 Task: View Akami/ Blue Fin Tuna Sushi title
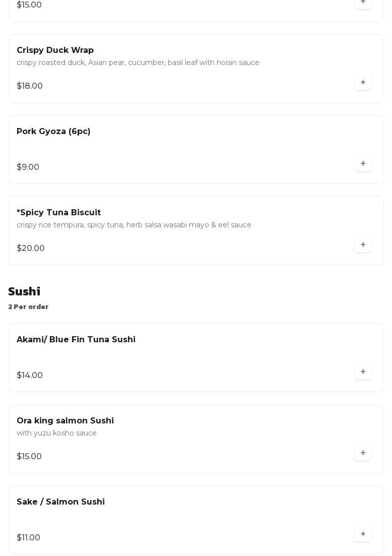pyautogui.click(x=76, y=340)
